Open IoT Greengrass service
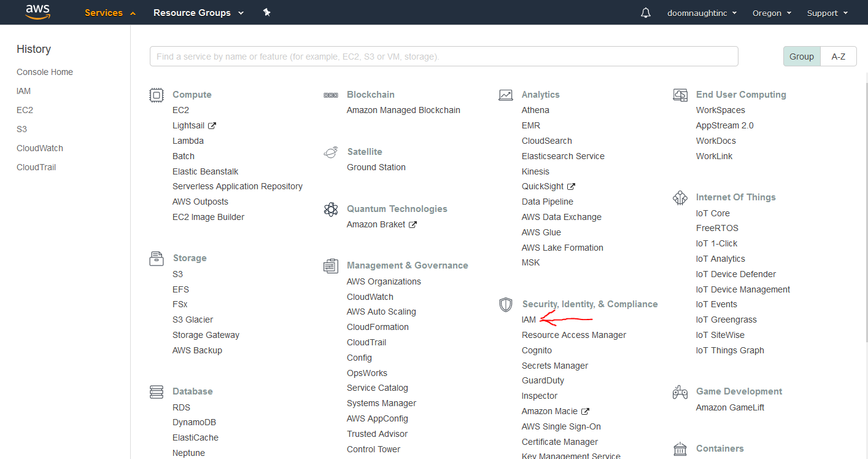Image resolution: width=868 pixels, height=459 pixels. click(726, 320)
